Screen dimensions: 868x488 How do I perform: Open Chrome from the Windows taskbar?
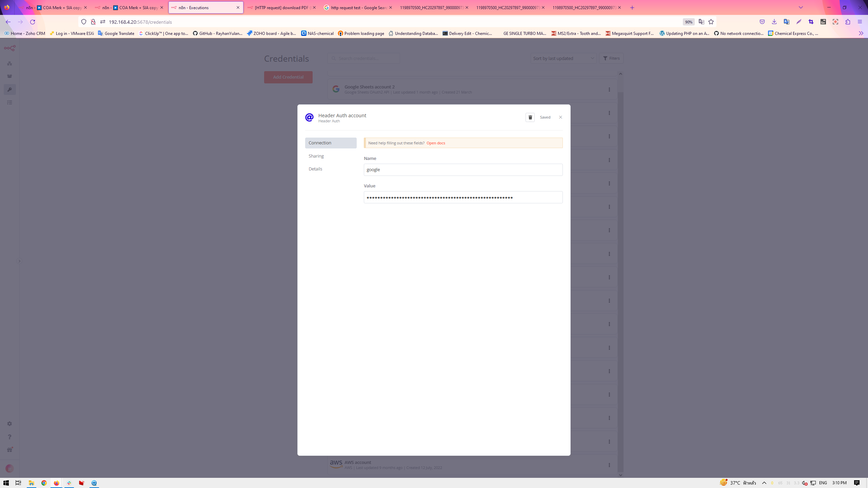click(x=44, y=483)
